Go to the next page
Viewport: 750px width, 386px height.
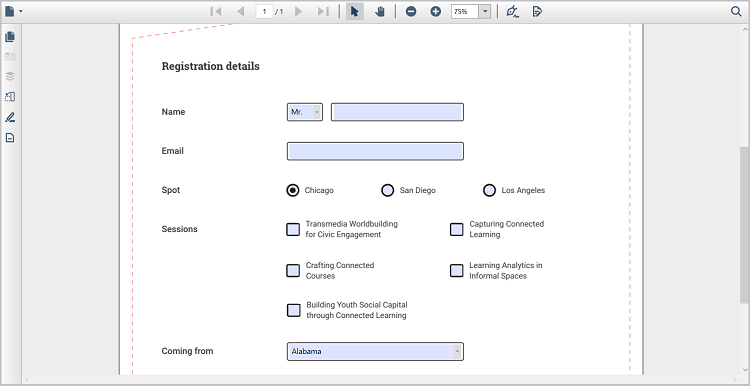point(298,11)
